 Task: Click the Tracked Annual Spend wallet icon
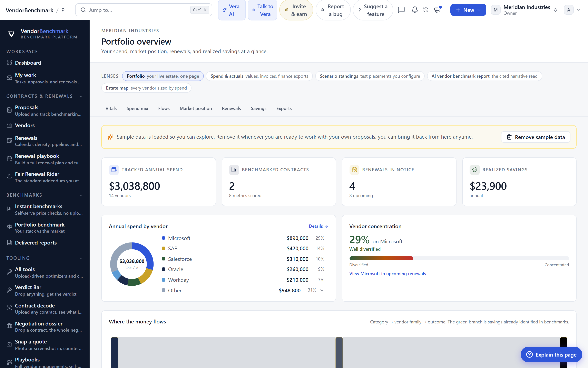tap(114, 170)
